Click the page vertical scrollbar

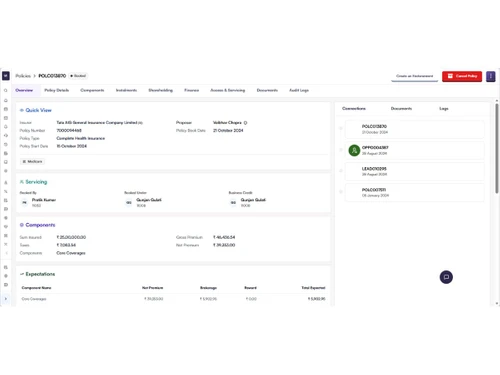(x=497, y=148)
